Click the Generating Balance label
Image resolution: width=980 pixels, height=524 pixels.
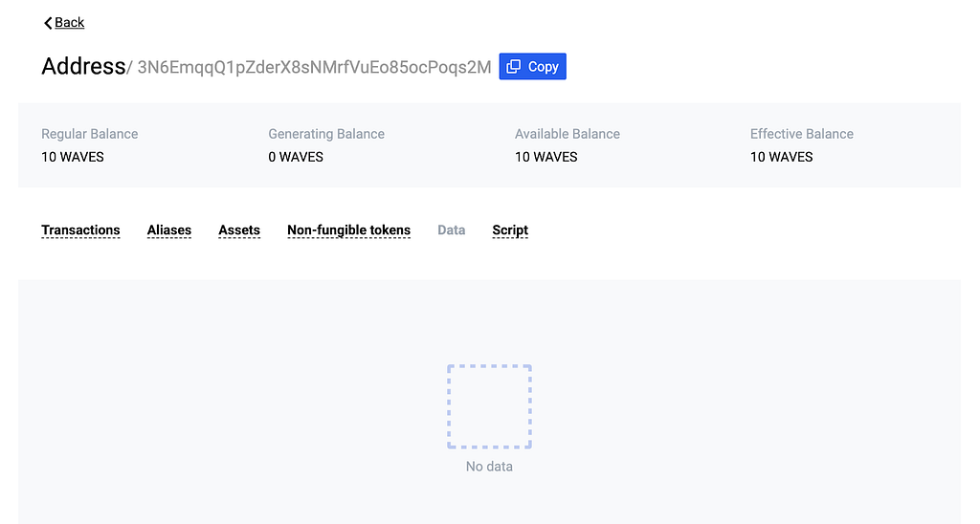tap(326, 134)
